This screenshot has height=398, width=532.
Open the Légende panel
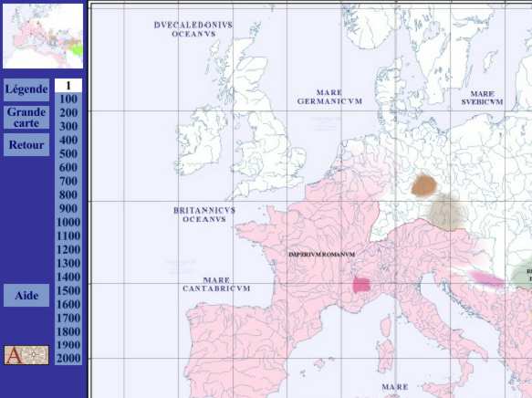coord(26,89)
